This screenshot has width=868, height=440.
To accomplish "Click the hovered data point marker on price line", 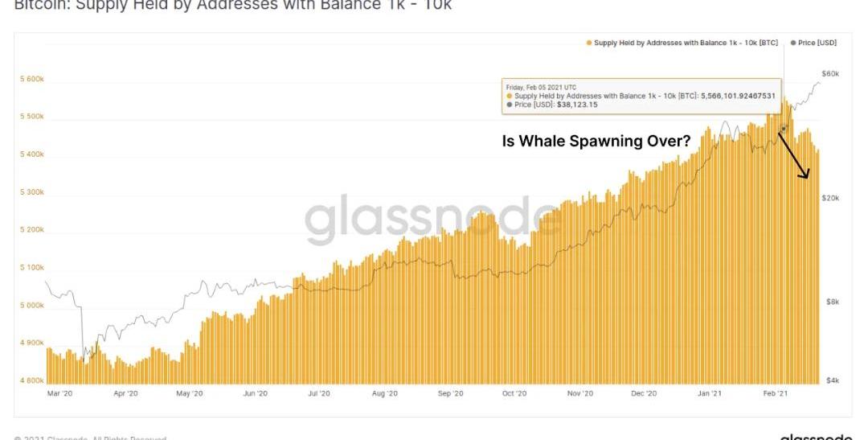I will [x=783, y=129].
